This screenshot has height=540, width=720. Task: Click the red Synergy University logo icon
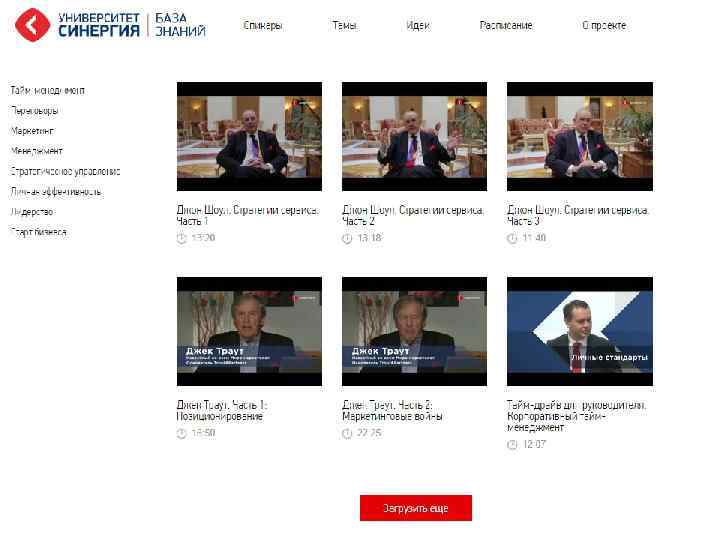[32, 25]
